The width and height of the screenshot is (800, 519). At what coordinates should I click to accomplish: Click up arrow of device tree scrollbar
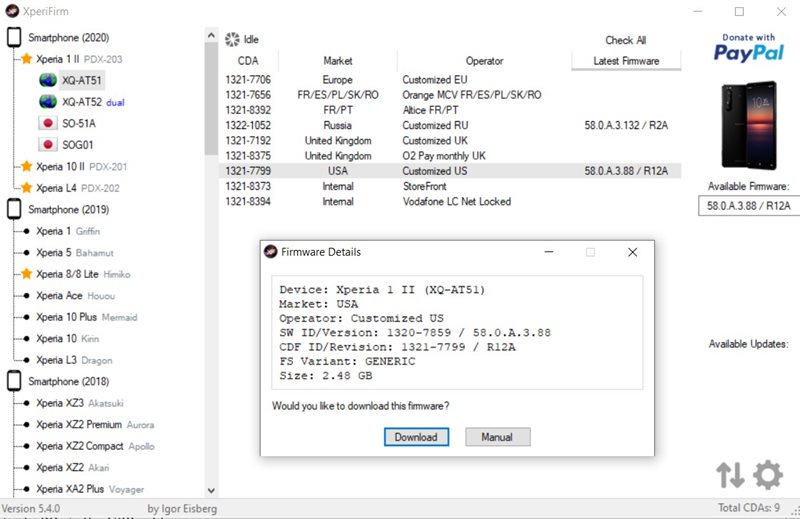coord(211,35)
